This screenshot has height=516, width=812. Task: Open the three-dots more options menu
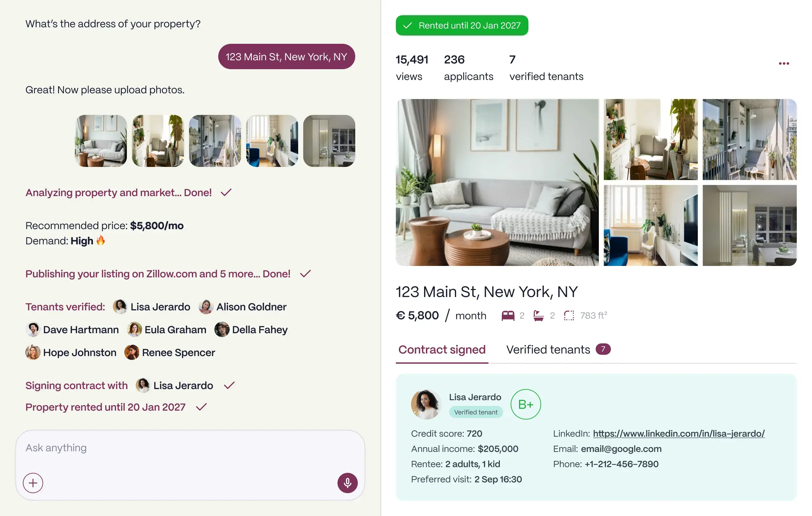[784, 63]
